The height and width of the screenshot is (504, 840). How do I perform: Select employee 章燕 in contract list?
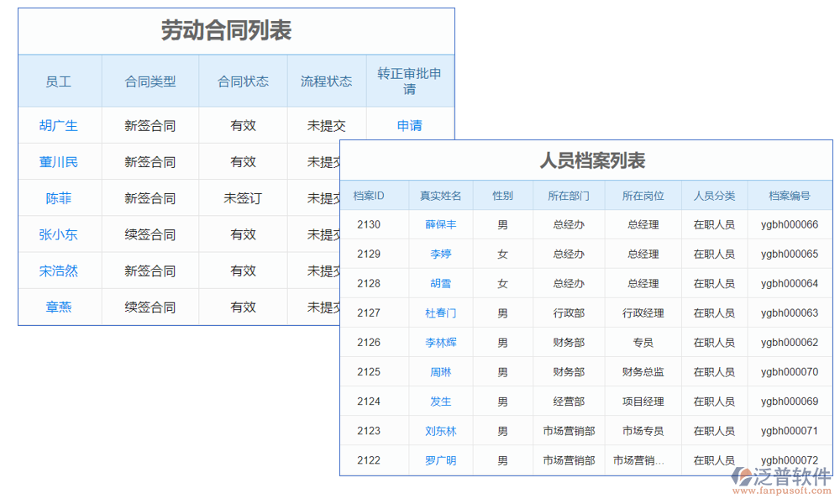point(59,307)
